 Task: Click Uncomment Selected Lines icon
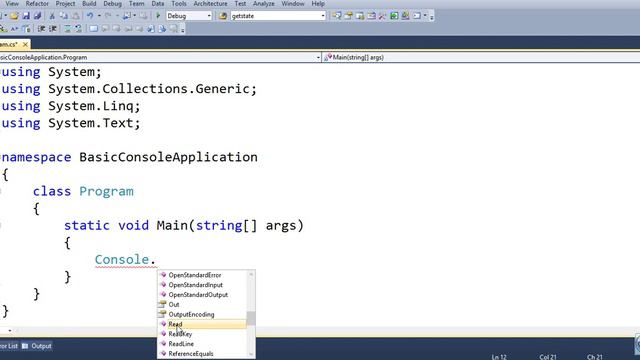click(x=78, y=29)
